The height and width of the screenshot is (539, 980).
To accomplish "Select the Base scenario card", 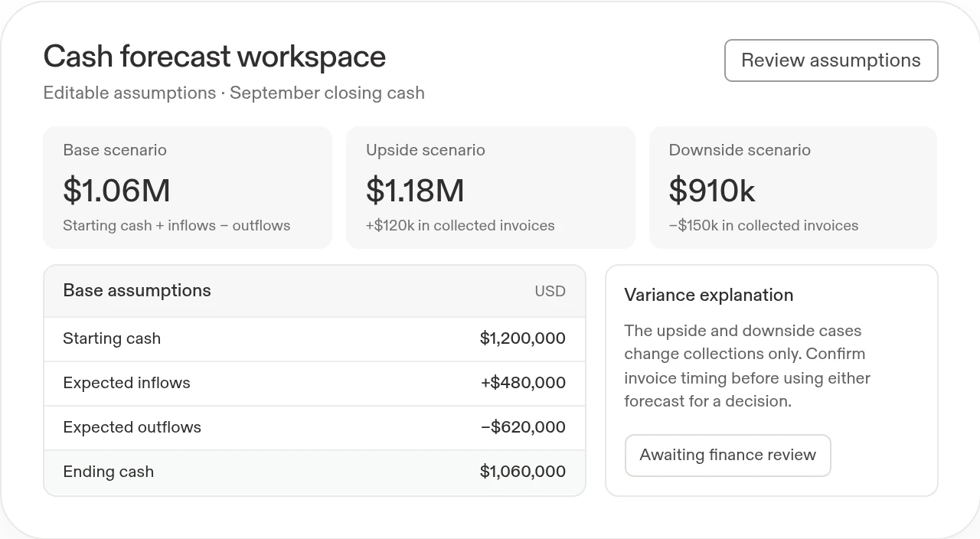I will [x=188, y=188].
